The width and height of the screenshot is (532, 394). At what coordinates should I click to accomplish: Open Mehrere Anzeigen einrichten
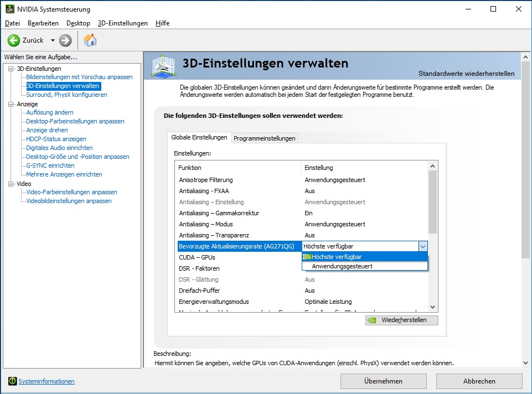(x=64, y=174)
